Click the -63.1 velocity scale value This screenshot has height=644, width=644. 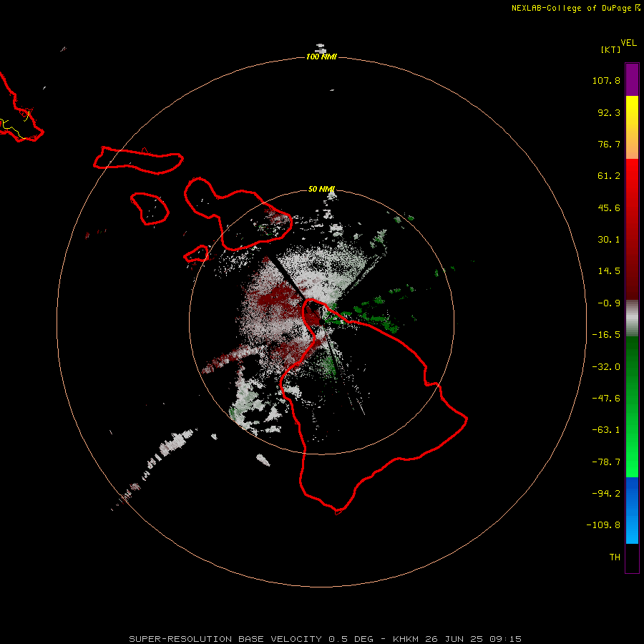pos(606,430)
